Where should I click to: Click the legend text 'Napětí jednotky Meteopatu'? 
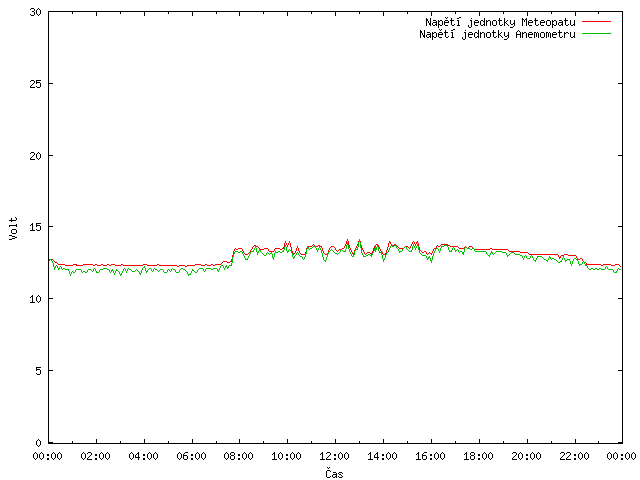pos(500,22)
